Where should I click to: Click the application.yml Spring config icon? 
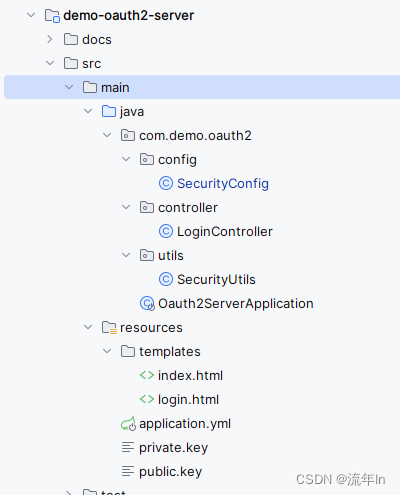[x=128, y=424]
